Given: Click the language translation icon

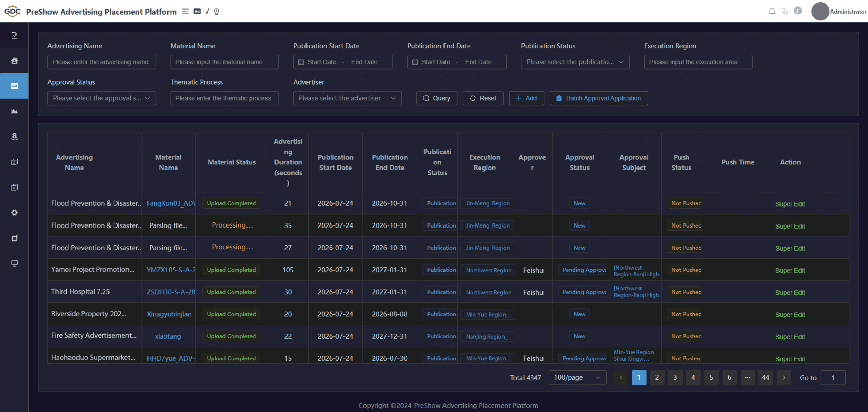Looking at the screenshot, I should coord(785,12).
